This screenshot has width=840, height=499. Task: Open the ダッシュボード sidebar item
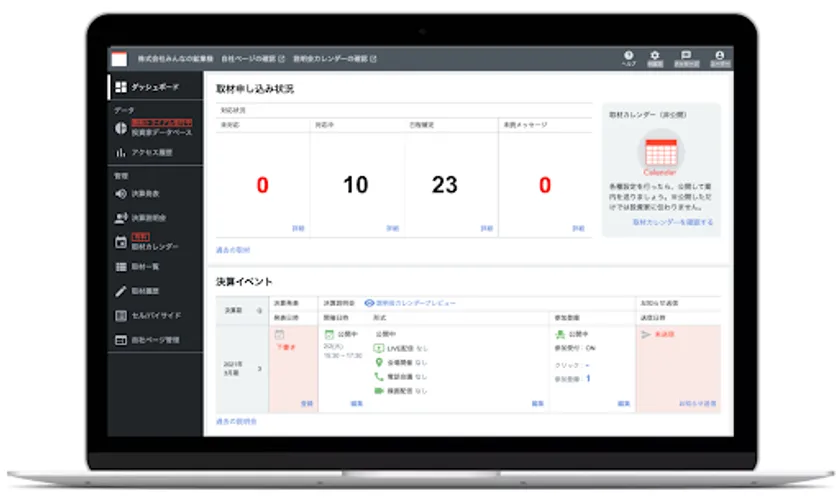156,87
